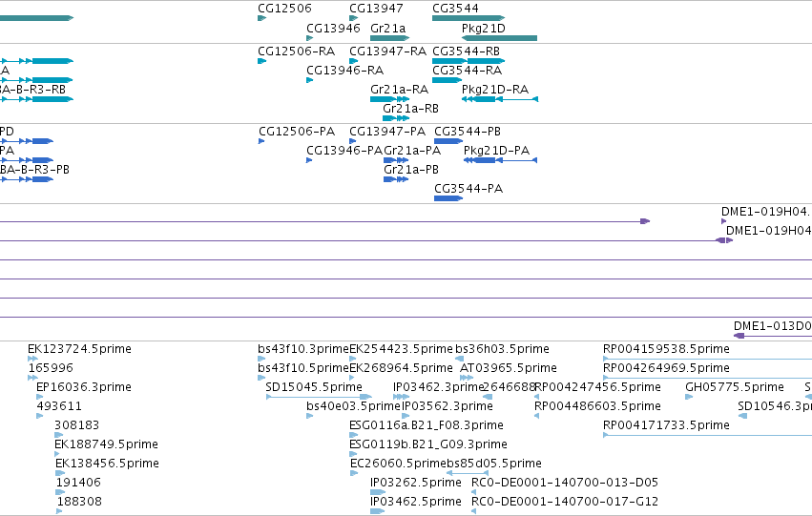The height and width of the screenshot is (516, 812).
Task: Select the 493611 feature
Action: point(59,406)
